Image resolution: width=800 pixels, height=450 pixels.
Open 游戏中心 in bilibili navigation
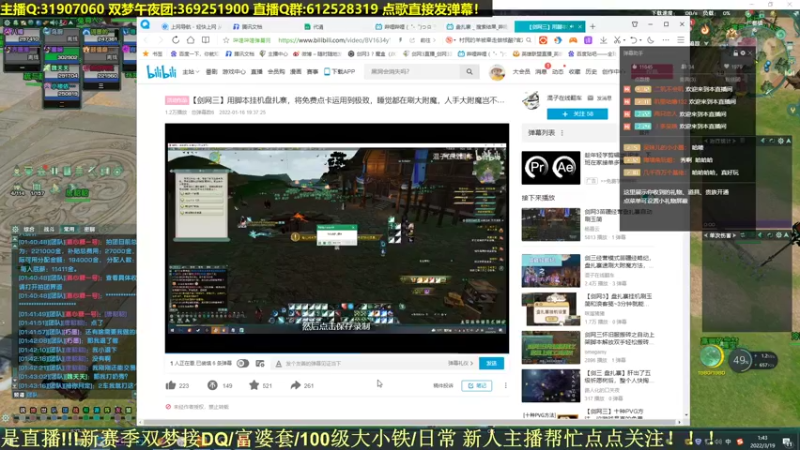(234, 72)
